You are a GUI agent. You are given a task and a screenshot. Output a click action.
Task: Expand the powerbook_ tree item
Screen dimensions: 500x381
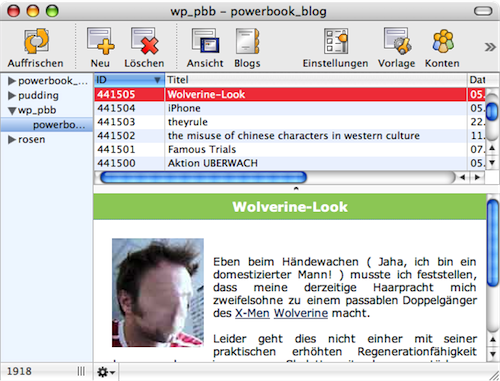(12, 81)
